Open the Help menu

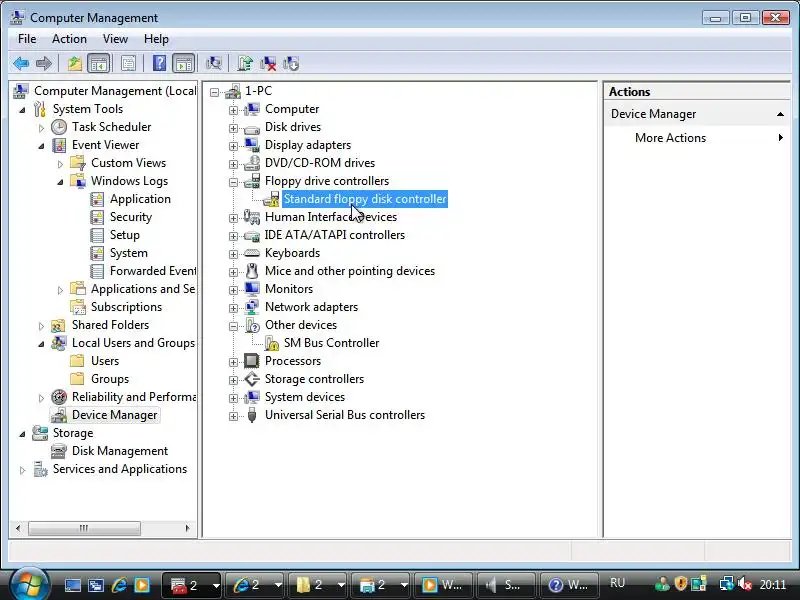156,39
